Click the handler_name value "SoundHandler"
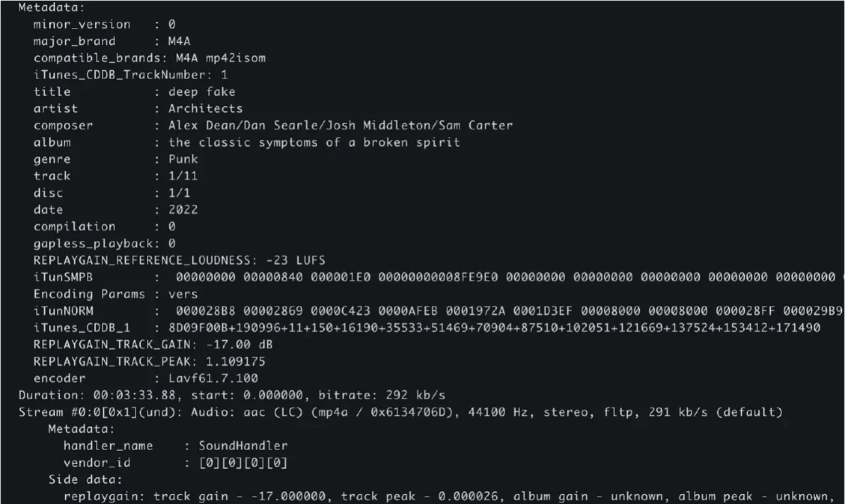 click(243, 446)
